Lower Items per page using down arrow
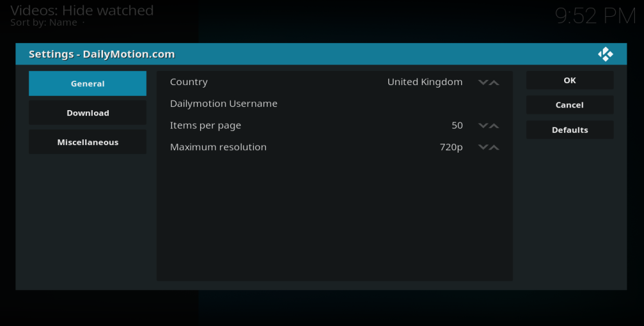This screenshot has width=644, height=326. 483,126
